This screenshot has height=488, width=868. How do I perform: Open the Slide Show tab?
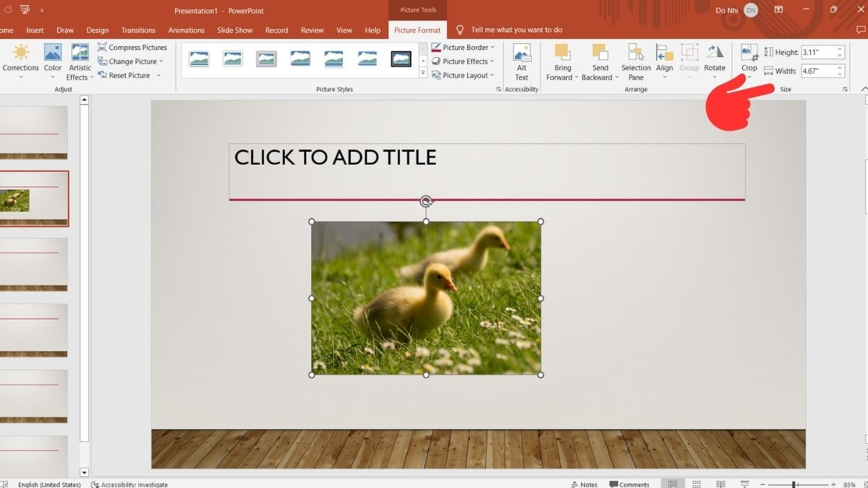[235, 30]
